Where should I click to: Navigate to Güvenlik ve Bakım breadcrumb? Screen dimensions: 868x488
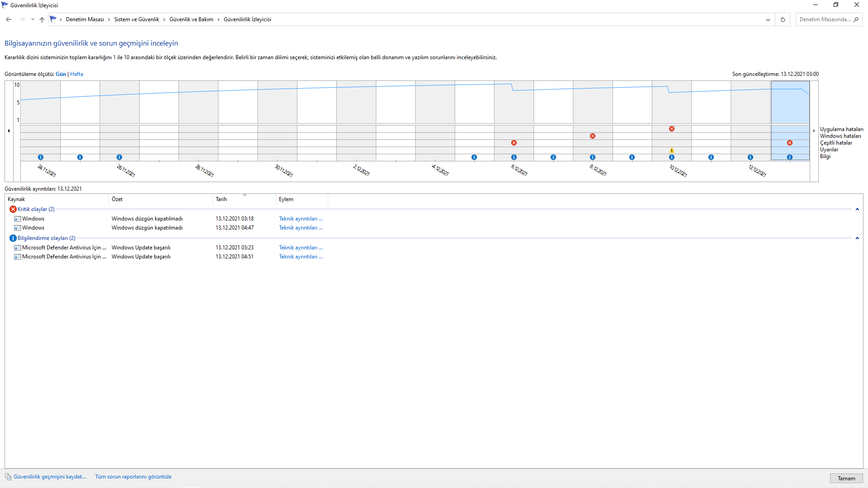191,19
